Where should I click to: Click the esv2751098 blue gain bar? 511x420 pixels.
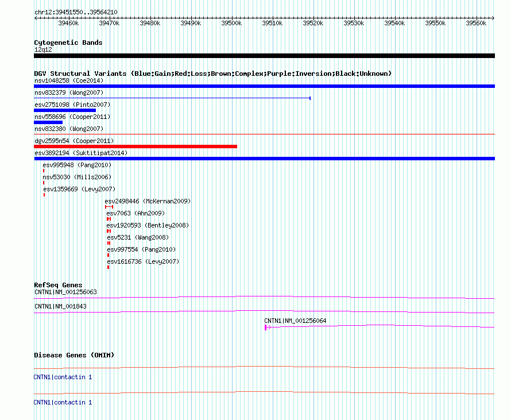[65, 110]
